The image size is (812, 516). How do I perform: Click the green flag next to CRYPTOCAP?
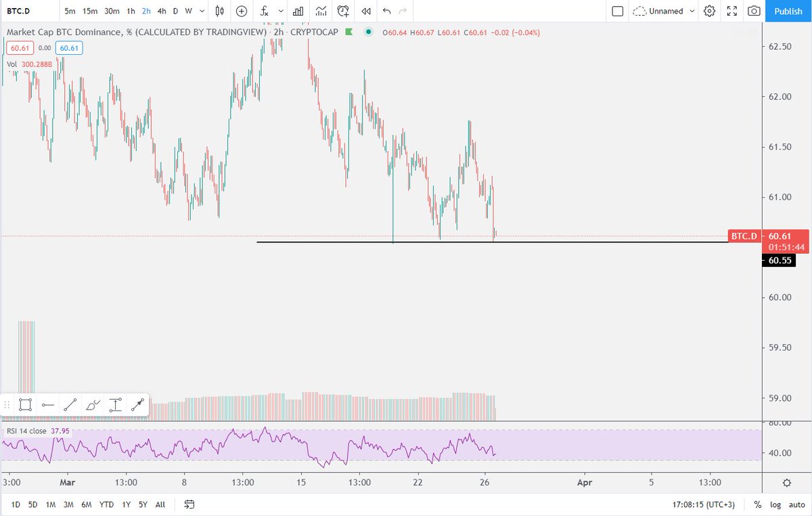coord(348,32)
